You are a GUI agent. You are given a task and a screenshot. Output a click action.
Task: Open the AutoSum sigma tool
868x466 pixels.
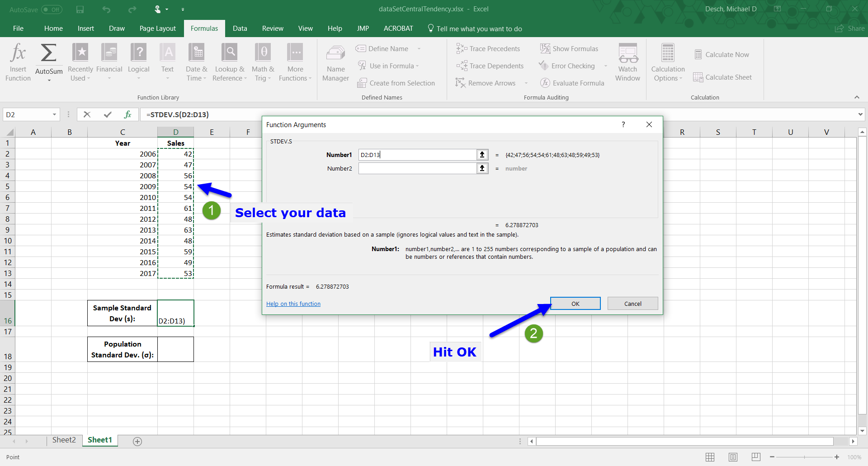(49, 54)
